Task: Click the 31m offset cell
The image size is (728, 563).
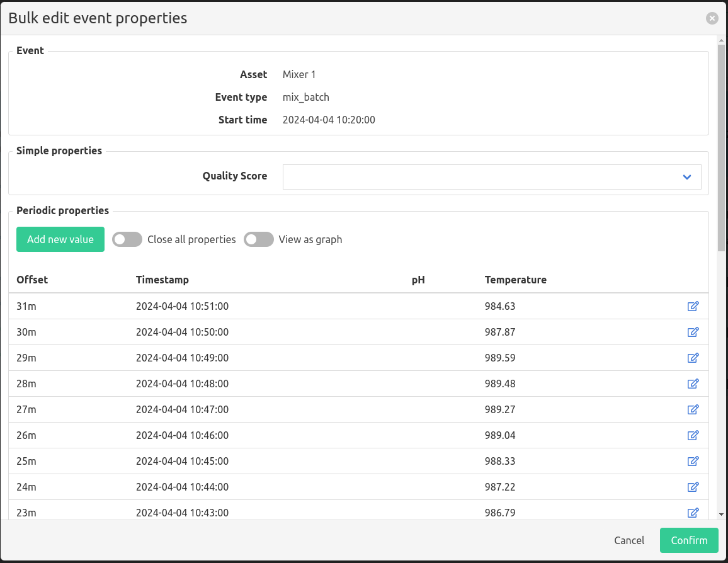Action: tap(26, 306)
